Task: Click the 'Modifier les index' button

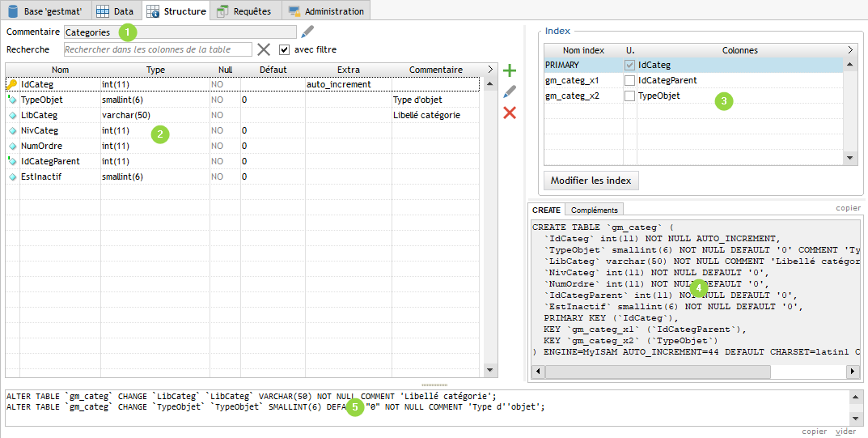Action: point(591,181)
